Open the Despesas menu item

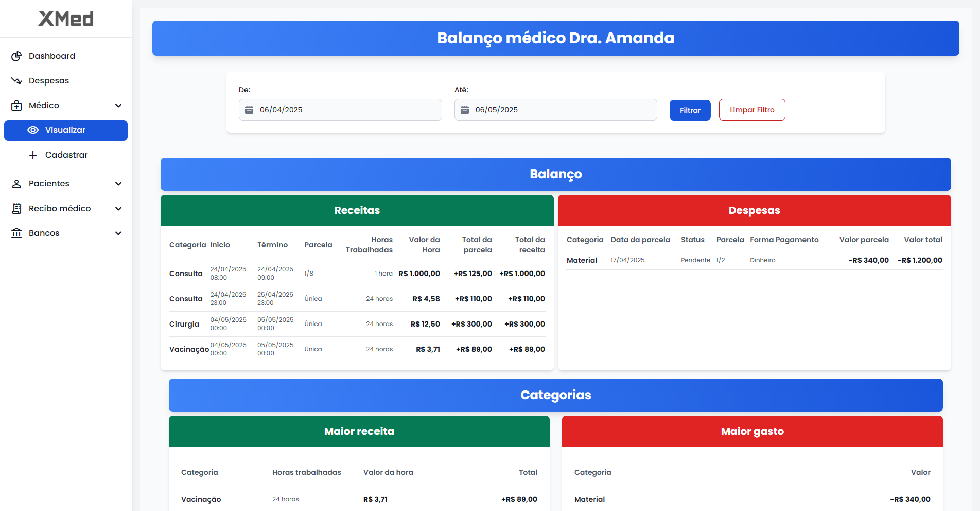[x=49, y=81]
